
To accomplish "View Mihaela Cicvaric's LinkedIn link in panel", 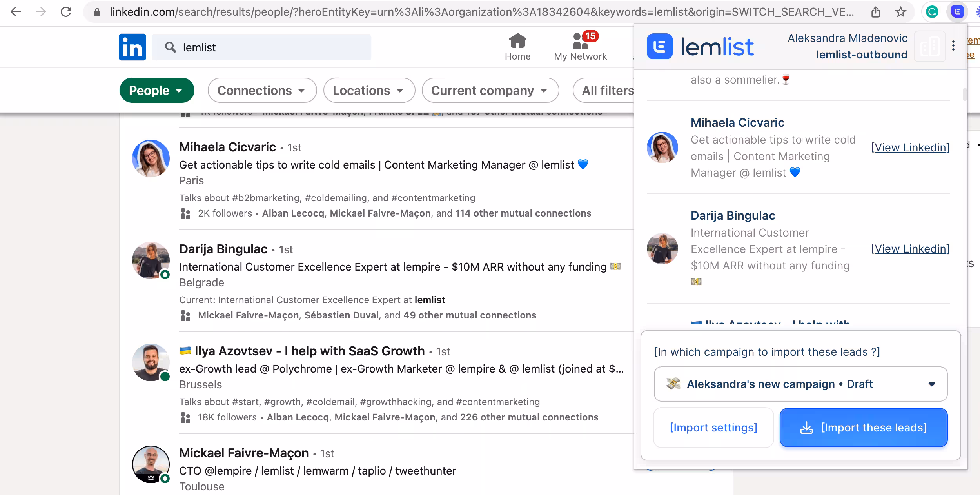I will click(910, 147).
